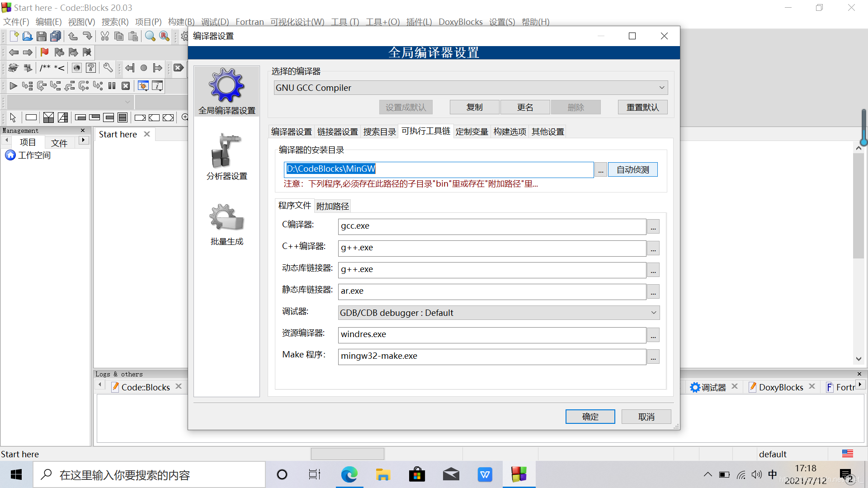Toggle a bookmark with the red flag icon
The image size is (868, 488).
[x=44, y=52]
